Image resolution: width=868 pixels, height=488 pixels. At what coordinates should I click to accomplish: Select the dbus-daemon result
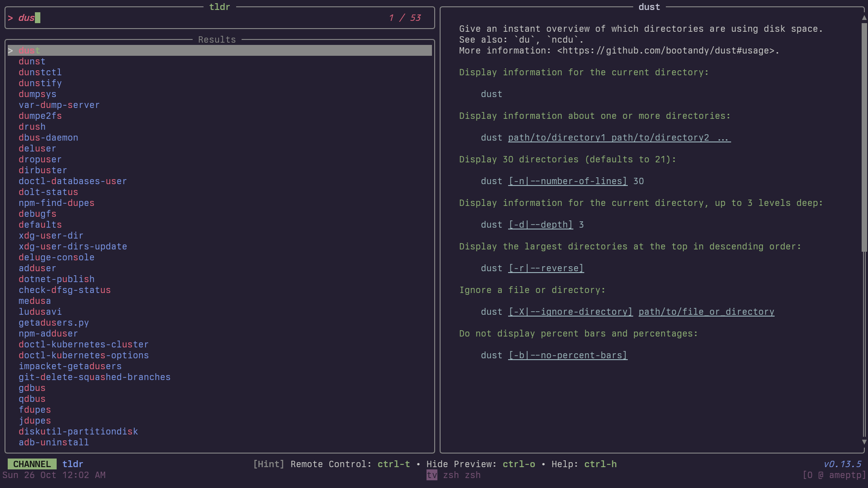pyautogui.click(x=48, y=138)
